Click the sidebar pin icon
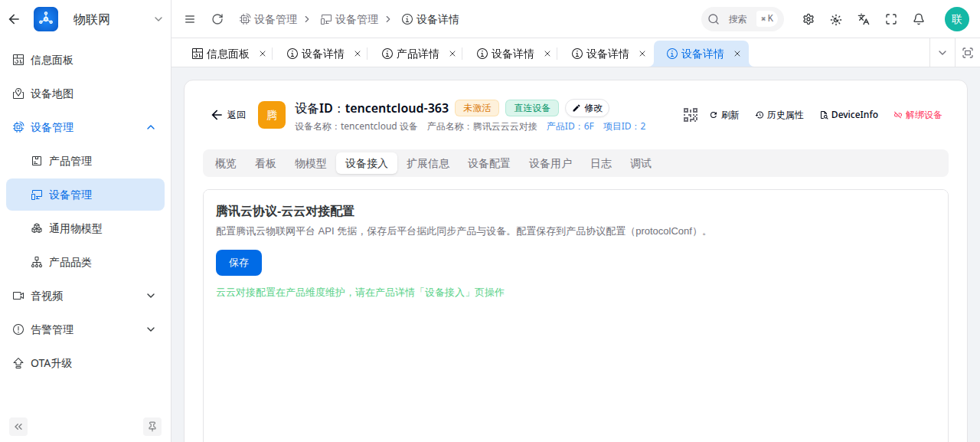The image size is (980, 442). coord(152,427)
